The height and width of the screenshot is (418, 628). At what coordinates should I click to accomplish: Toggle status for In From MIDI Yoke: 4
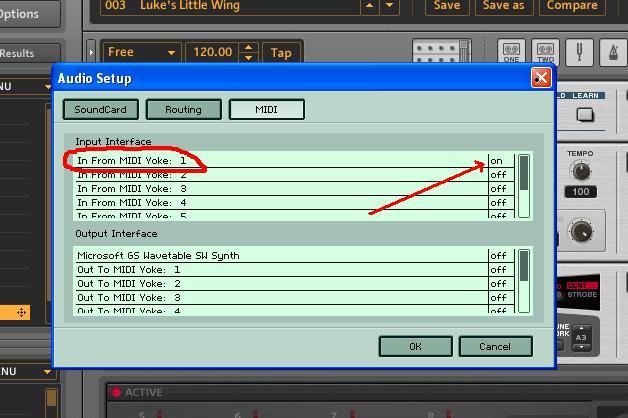(501, 203)
